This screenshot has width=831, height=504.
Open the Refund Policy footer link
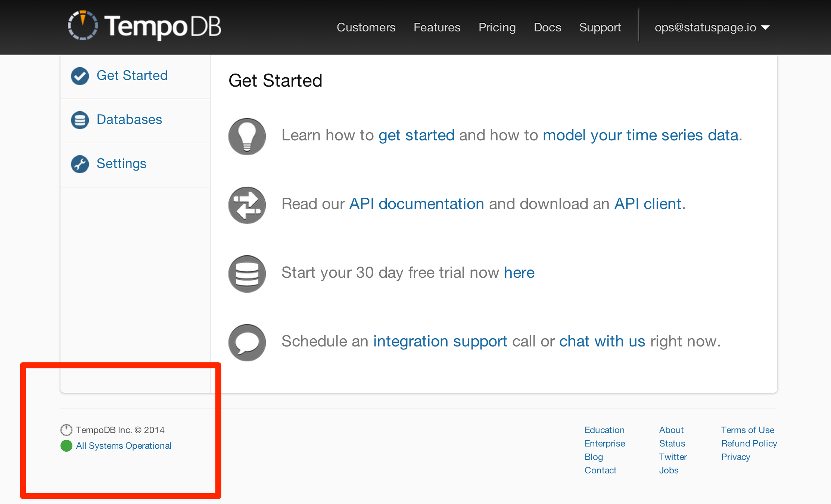[749, 444]
